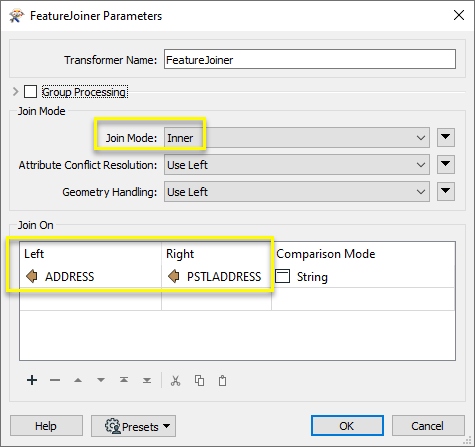Viewport: 475px width, 447px height.
Task: Move the row to the bottom
Action: click(147, 380)
